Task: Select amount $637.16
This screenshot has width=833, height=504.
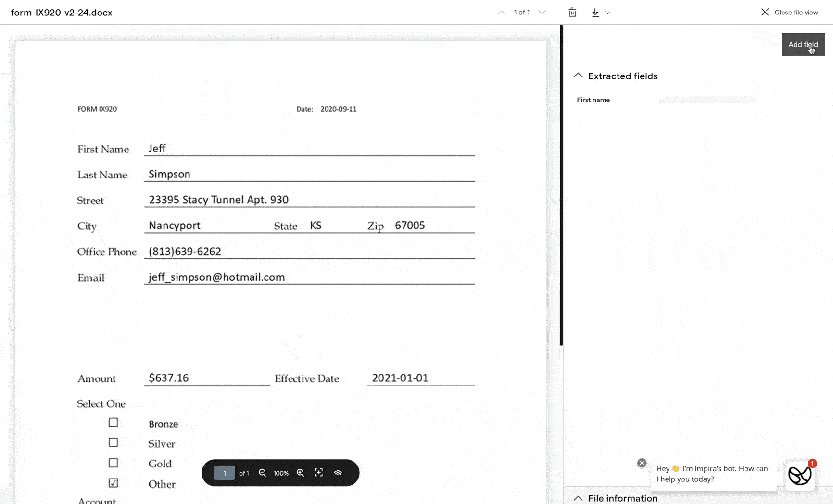Action: (168, 378)
